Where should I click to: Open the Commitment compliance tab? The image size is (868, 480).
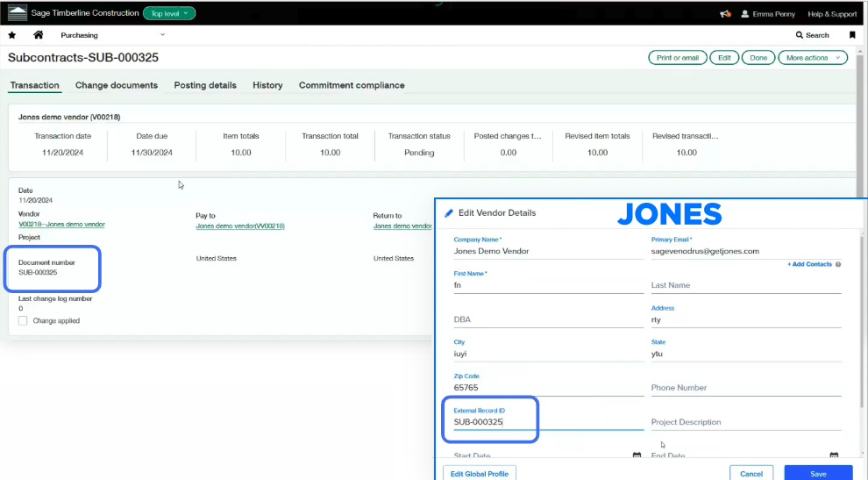click(352, 85)
